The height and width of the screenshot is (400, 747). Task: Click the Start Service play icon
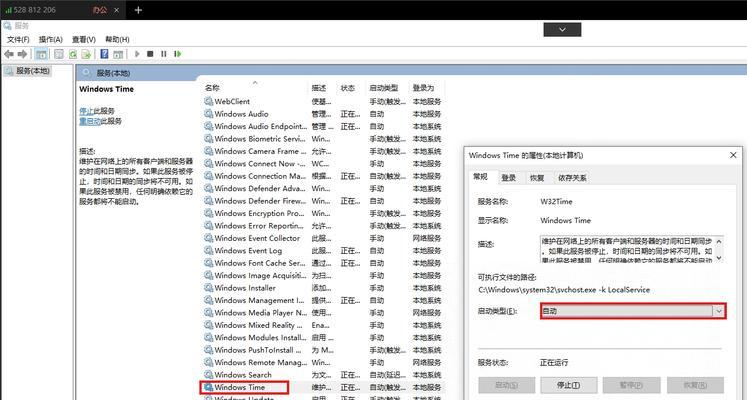pyautogui.click(x=137, y=54)
